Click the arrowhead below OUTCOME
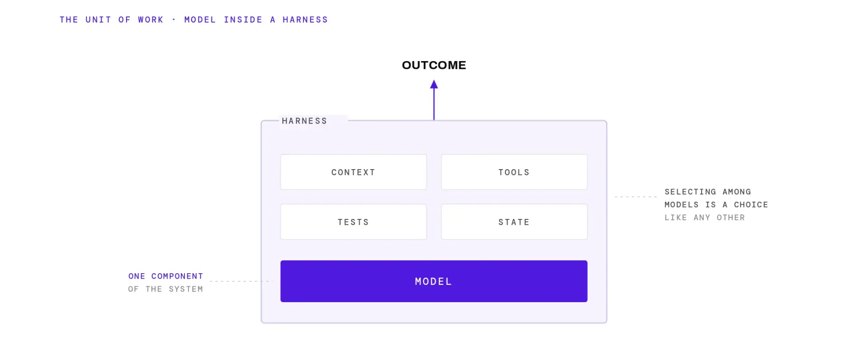 click(x=434, y=84)
